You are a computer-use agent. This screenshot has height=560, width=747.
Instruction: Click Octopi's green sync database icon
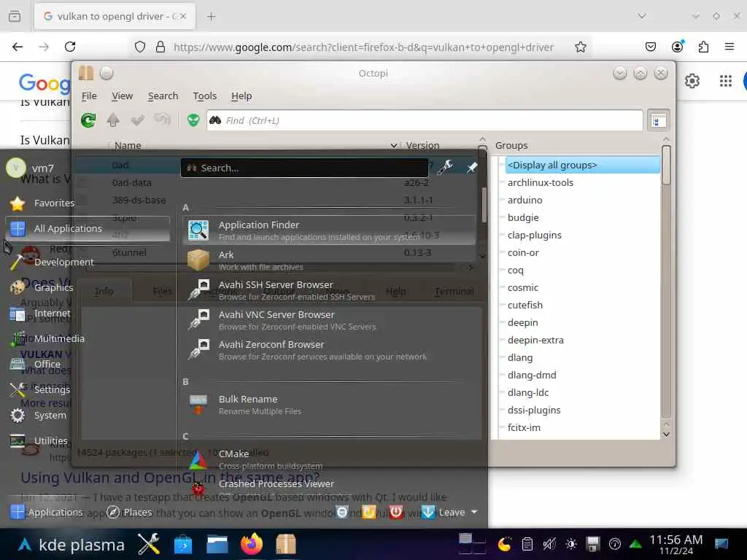click(x=88, y=120)
